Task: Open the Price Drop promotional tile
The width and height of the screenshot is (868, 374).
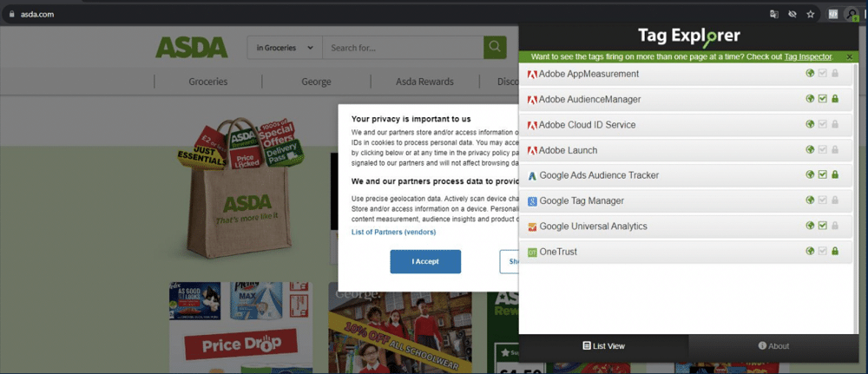Action: (240, 327)
